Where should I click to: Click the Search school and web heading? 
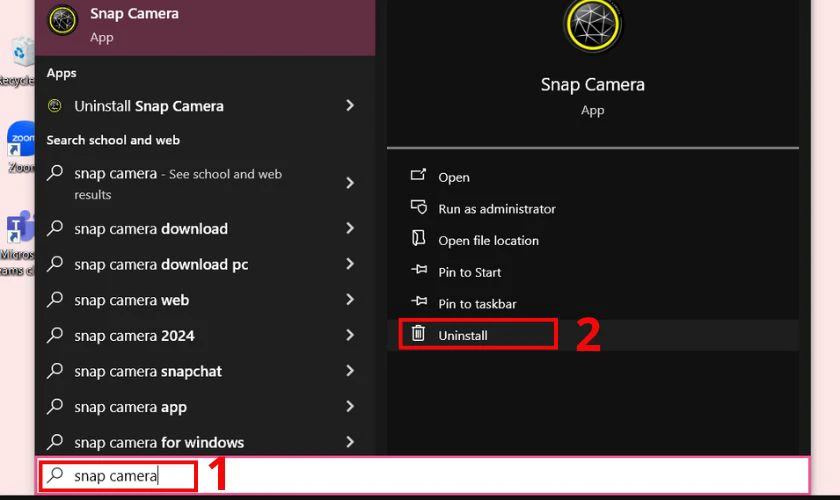pos(113,140)
